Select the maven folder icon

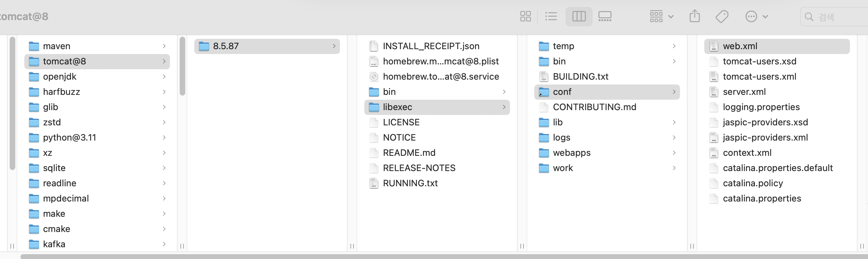34,46
